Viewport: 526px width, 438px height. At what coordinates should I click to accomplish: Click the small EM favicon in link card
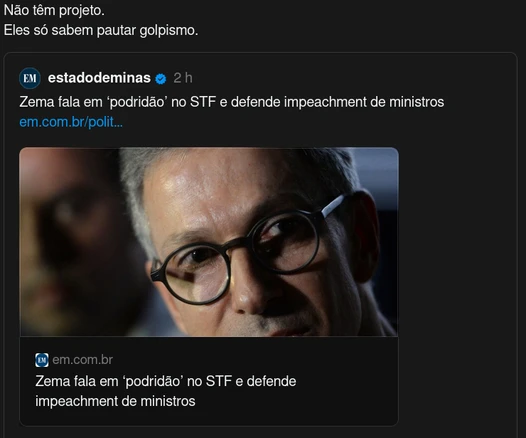pos(42,360)
